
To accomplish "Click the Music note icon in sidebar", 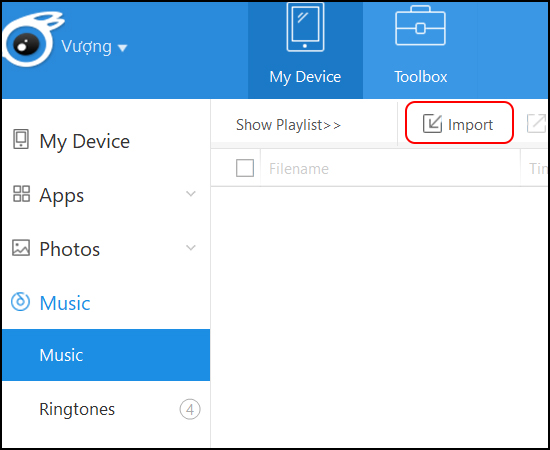I will click(x=20, y=302).
